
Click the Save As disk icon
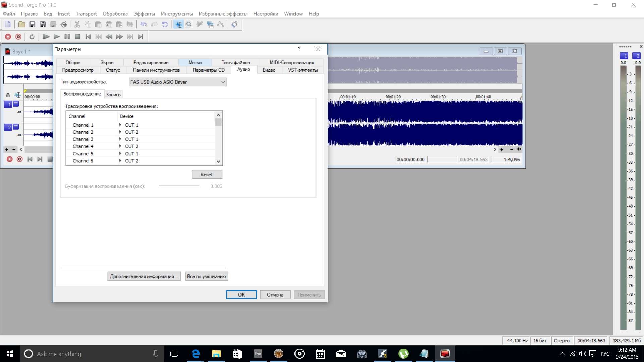point(43,24)
